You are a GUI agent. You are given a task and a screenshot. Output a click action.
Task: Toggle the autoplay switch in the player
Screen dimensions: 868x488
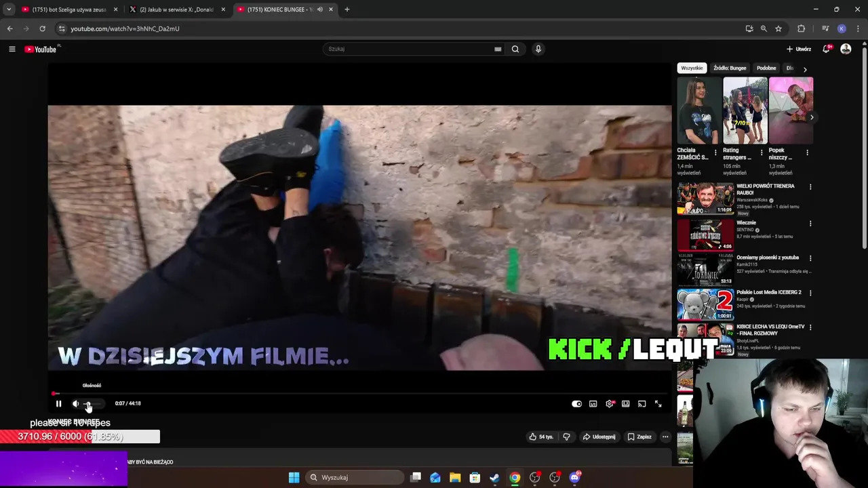click(576, 404)
